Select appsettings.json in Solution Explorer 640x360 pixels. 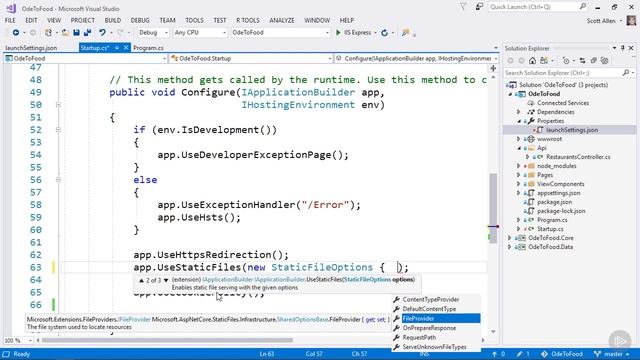[x=558, y=193]
